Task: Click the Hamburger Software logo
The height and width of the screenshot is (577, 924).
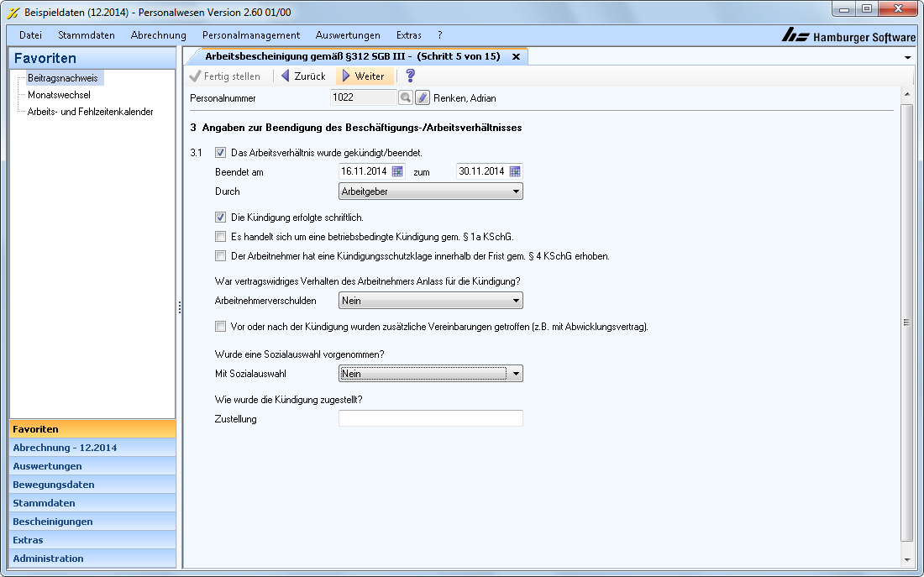Action: [848, 36]
